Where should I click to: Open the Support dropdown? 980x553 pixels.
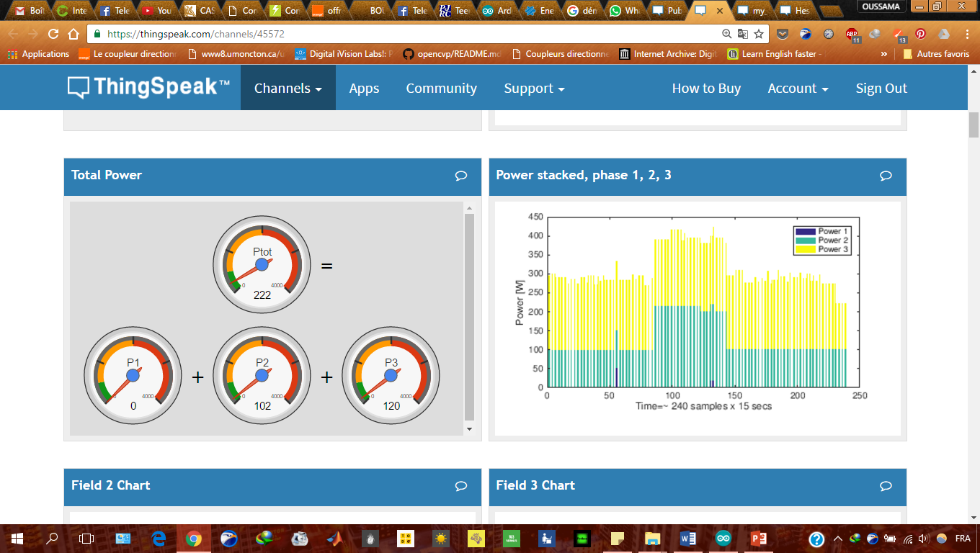pos(534,88)
